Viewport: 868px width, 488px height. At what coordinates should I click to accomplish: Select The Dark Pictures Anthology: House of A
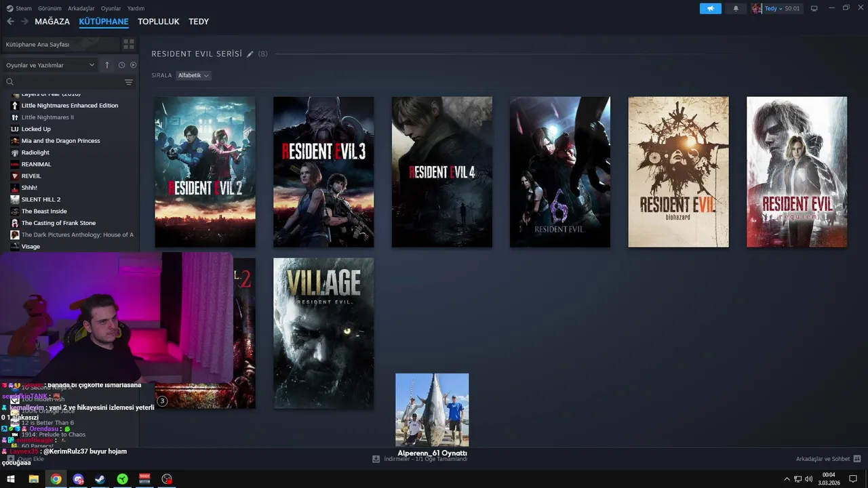click(x=77, y=235)
